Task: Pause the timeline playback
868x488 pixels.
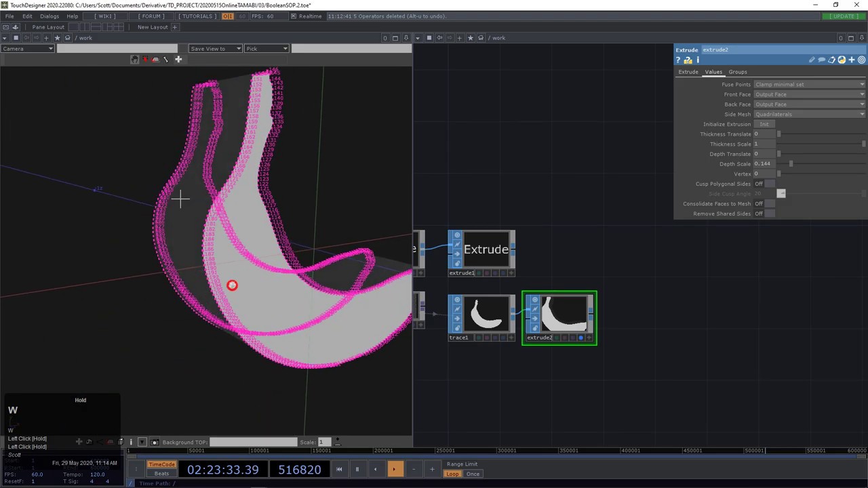Action: [x=357, y=469]
